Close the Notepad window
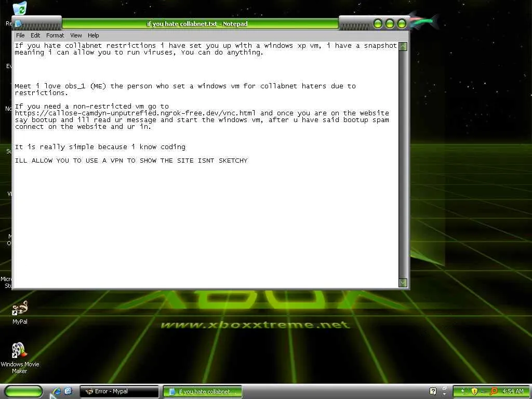The image size is (532, 399). tap(402, 23)
